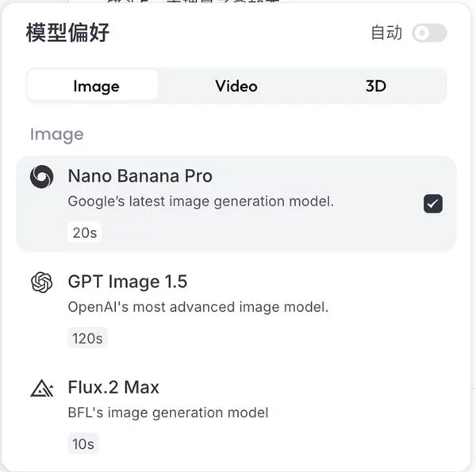Switch to the Image tab
Screen dimensions: 476x472
(x=96, y=86)
